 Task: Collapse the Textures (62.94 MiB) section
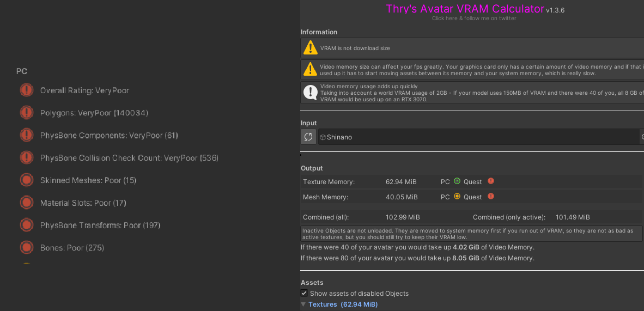click(x=303, y=304)
